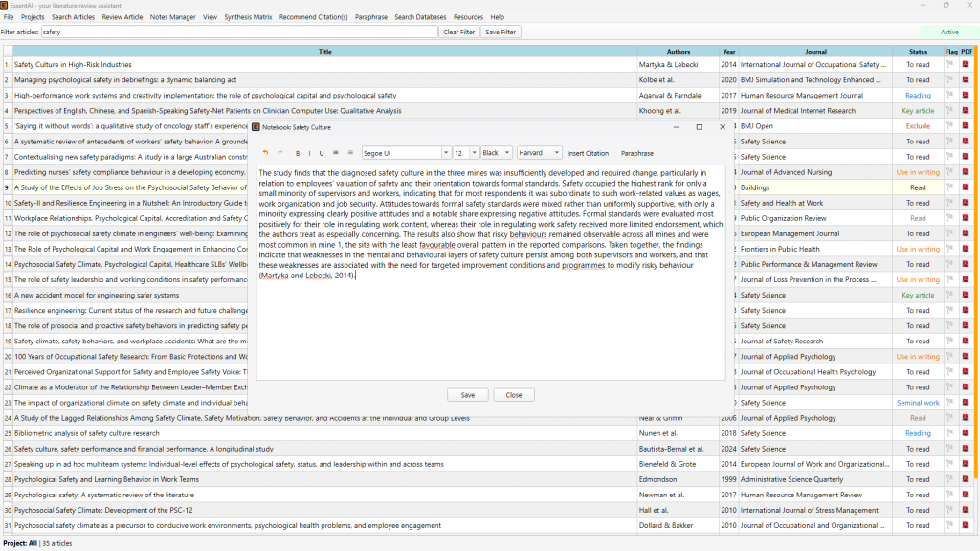Toggle underline formatting in Notebook
The height and width of the screenshot is (551, 980).
322,153
